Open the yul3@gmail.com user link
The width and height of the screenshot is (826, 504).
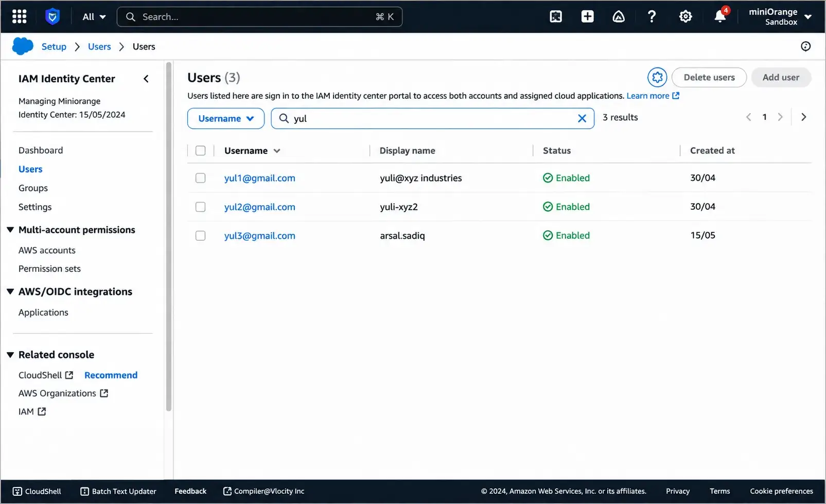pos(260,236)
